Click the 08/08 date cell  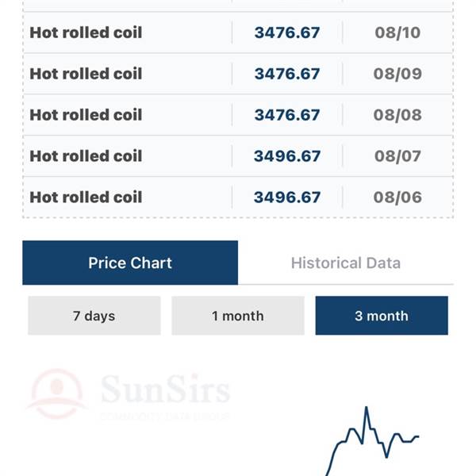point(397,115)
